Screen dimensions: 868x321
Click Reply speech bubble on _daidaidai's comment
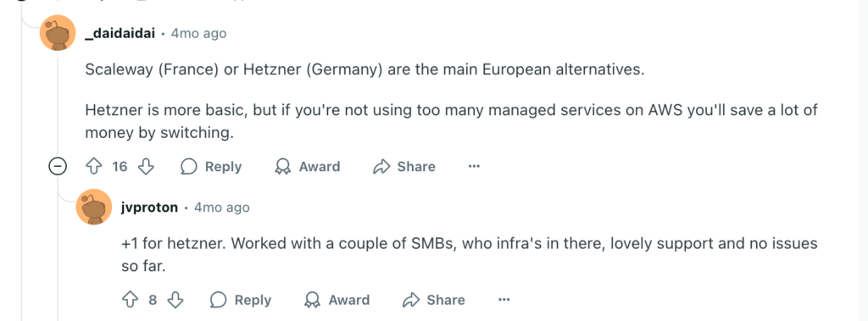coord(189,167)
